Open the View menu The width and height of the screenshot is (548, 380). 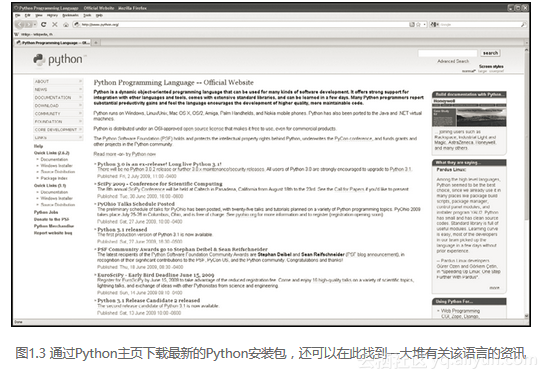click(39, 15)
